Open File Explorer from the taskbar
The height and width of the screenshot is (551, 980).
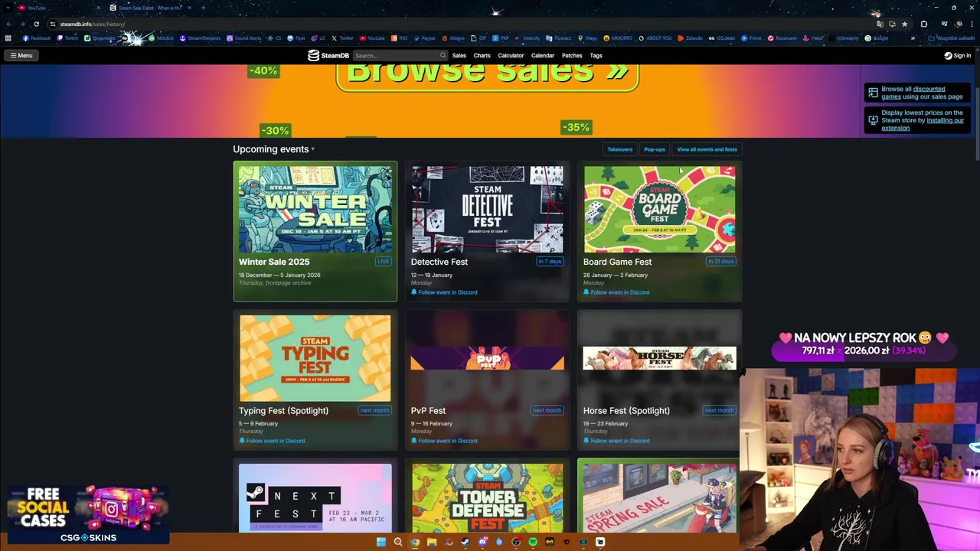coord(432,542)
